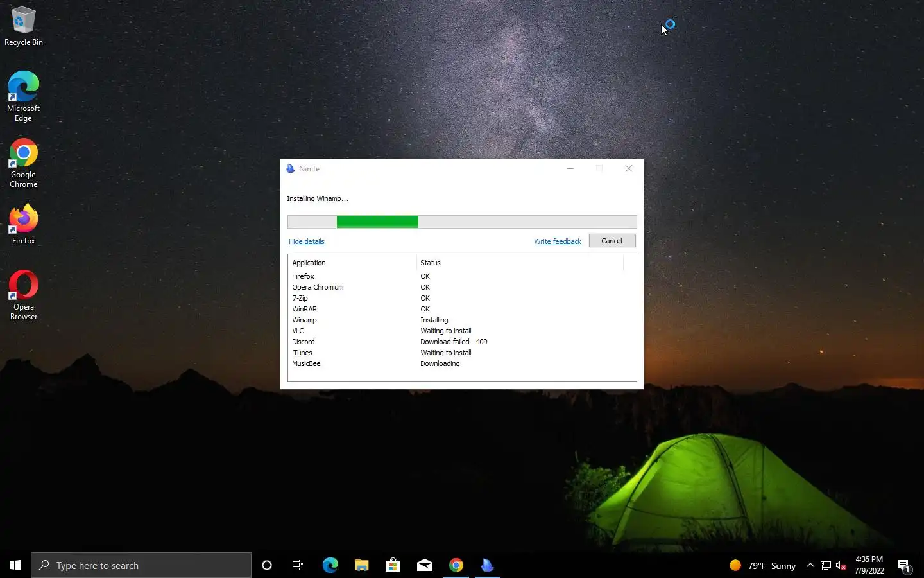Switch to Chrome on the taskbar

[456, 565]
